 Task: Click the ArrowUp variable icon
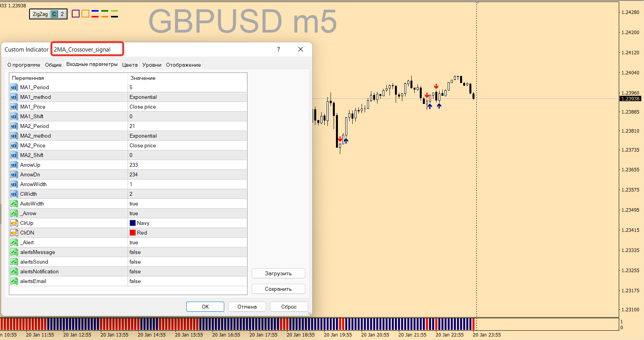pyautogui.click(x=14, y=165)
